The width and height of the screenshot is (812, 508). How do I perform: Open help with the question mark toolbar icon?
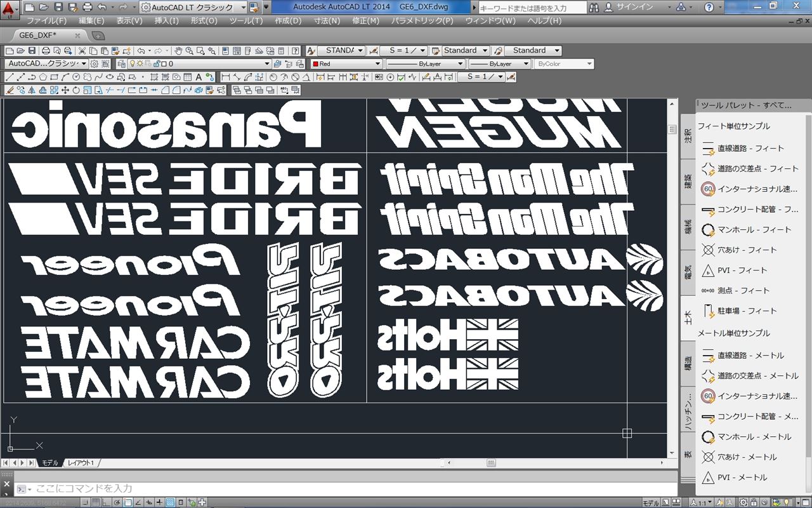(x=295, y=51)
